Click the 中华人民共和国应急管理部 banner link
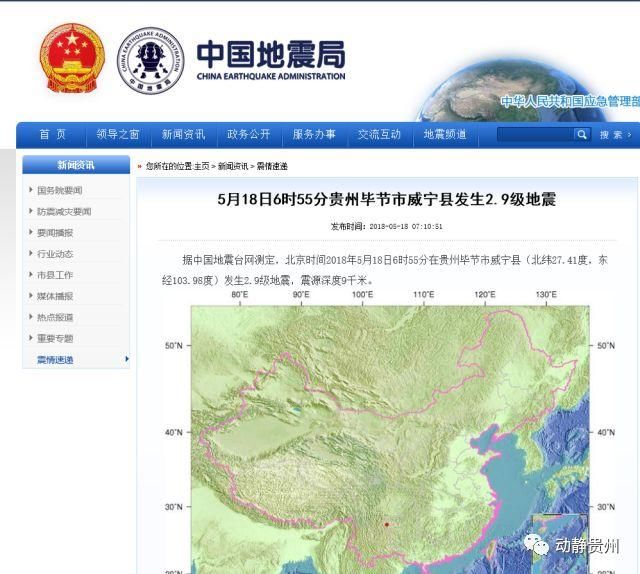Viewport: 640px width, 574px height. (x=570, y=102)
